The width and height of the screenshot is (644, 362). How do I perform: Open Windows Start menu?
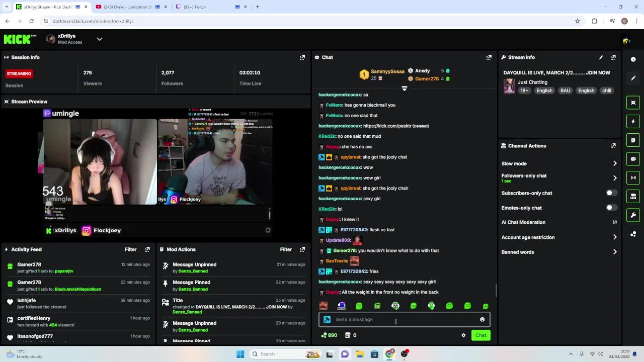pos(240,354)
